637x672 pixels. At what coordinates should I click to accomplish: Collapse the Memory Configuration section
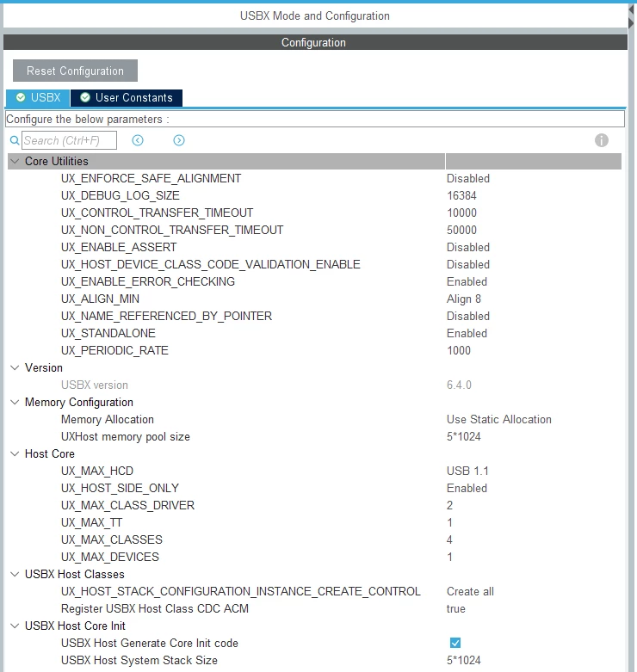(15, 402)
